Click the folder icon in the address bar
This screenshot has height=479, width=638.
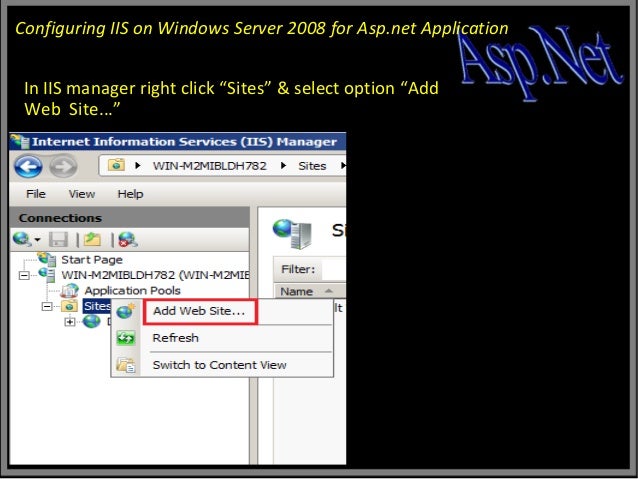point(116,165)
